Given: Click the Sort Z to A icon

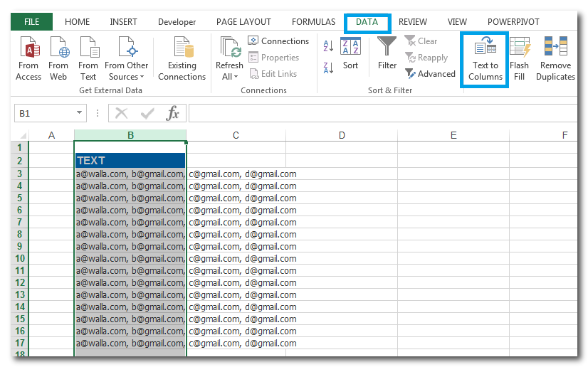Looking at the screenshot, I should pos(328,68).
